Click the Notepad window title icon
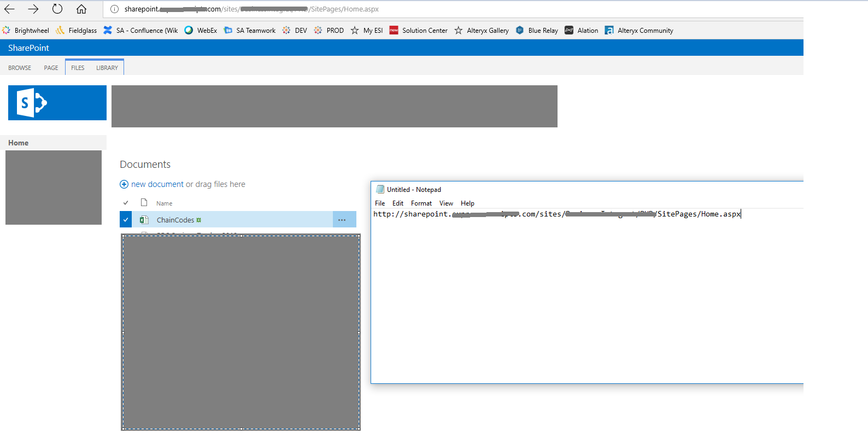The width and height of the screenshot is (868, 439). pos(380,189)
